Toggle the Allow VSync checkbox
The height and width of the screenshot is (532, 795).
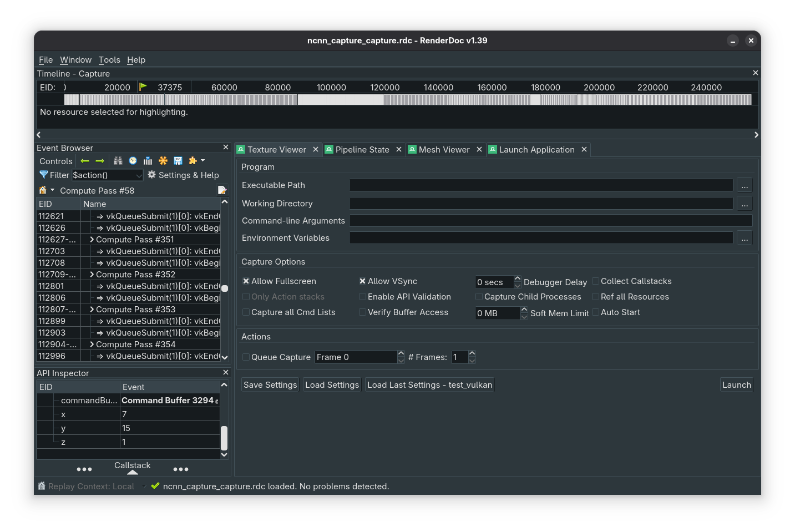[363, 281]
